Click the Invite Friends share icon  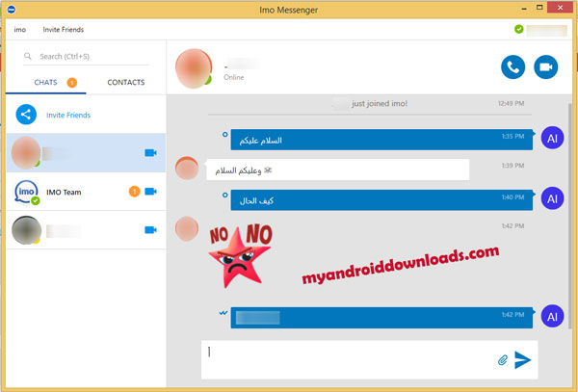click(x=26, y=115)
